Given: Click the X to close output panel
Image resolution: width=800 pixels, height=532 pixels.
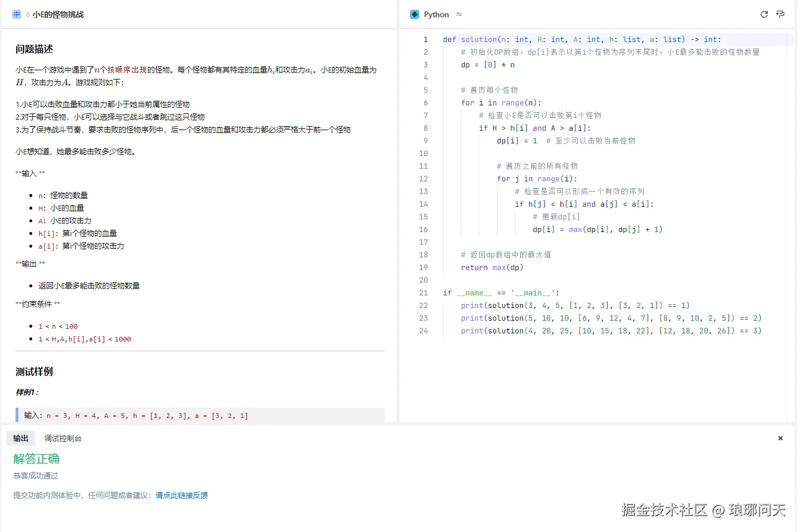Looking at the screenshot, I should pyautogui.click(x=780, y=438).
